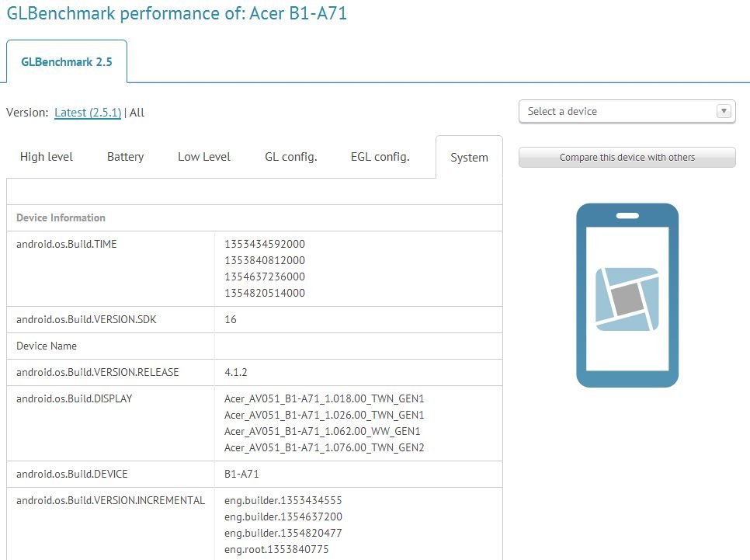
Task: Switch to the High level tab
Action: (47, 157)
